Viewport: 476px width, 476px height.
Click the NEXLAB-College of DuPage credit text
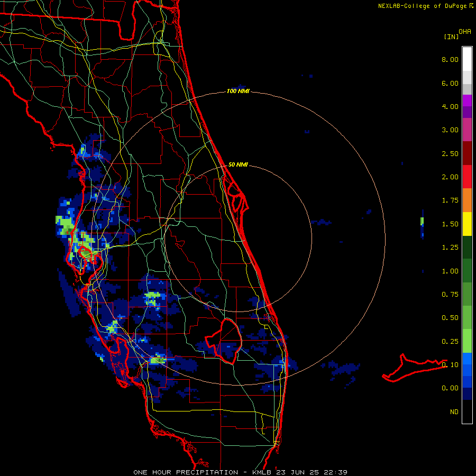(422, 6)
